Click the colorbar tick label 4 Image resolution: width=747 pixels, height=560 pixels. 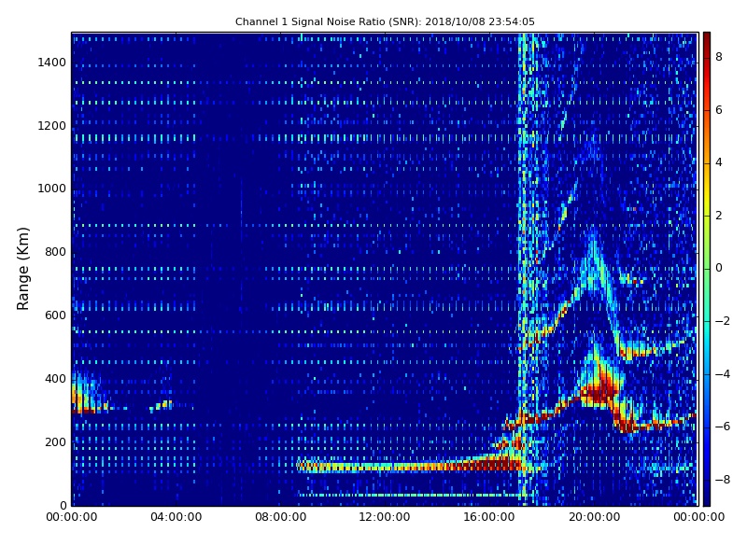tap(719, 162)
